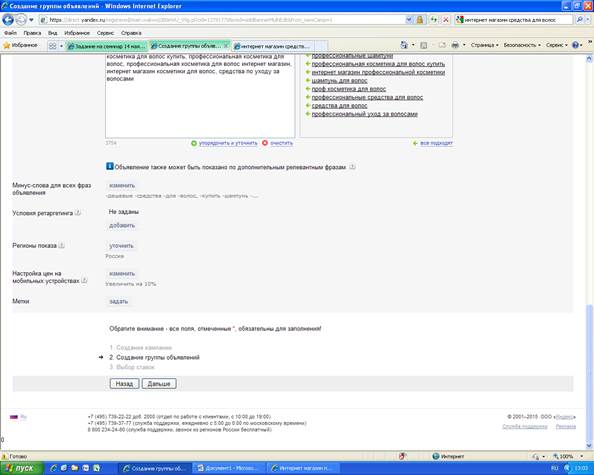Image resolution: width=594 pixels, height=475 pixels.
Task: Open Quick Tabs dropdown arrow
Action: tap(61, 46)
